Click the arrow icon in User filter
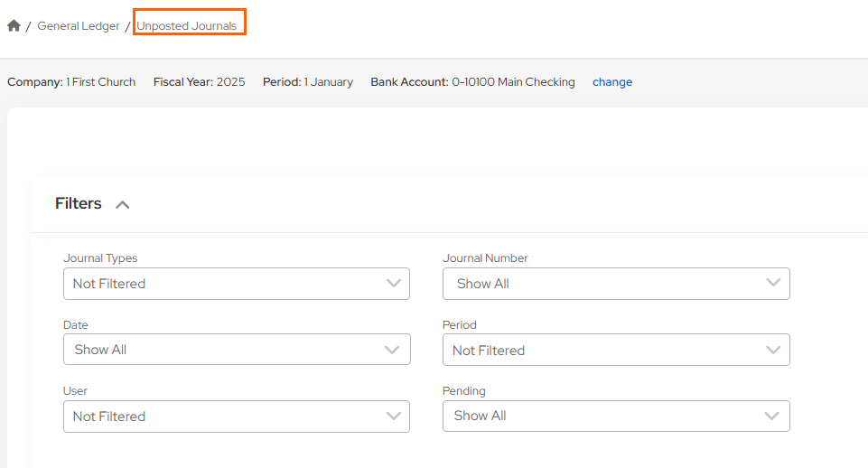Viewport: 868px width, 468px height. pyautogui.click(x=393, y=417)
